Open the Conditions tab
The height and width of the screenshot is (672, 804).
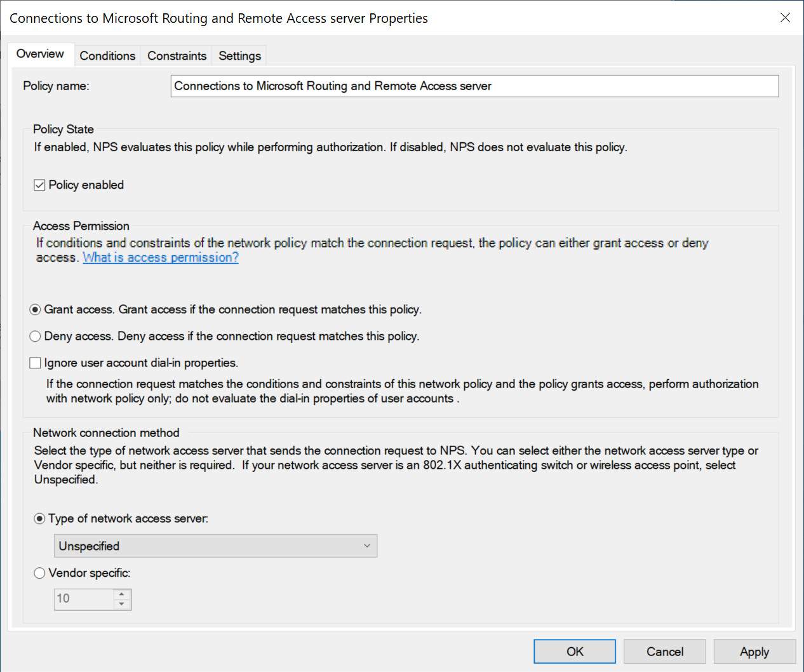click(107, 56)
